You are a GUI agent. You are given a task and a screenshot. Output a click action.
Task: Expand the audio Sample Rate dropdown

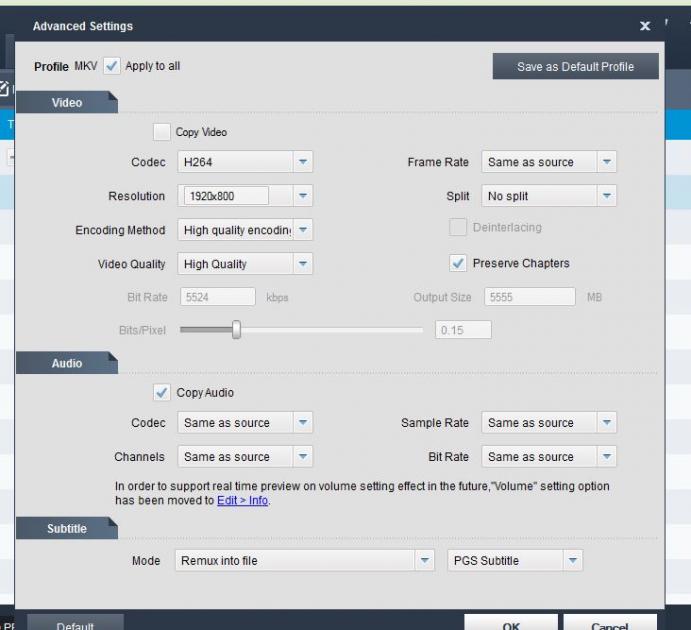606,423
